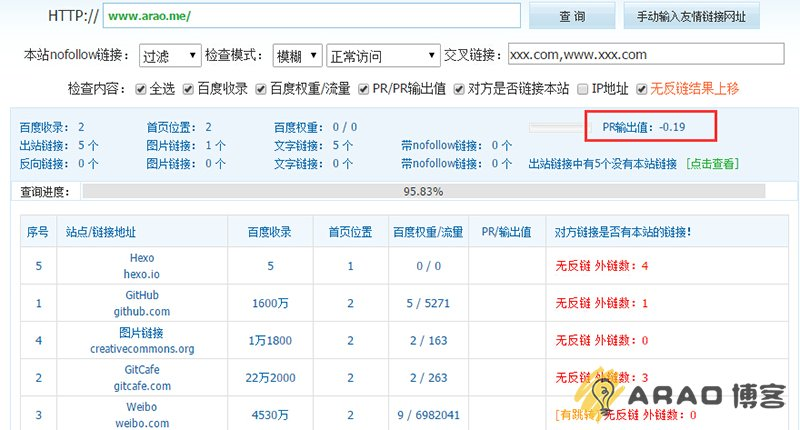
Task: Click the 反向链接 0 个 summary
Action: point(59,164)
